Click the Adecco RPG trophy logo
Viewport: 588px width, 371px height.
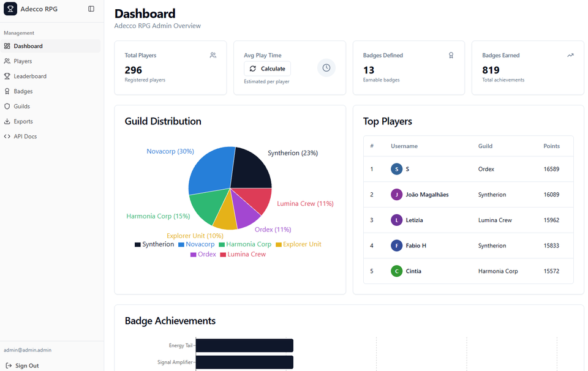[10, 9]
